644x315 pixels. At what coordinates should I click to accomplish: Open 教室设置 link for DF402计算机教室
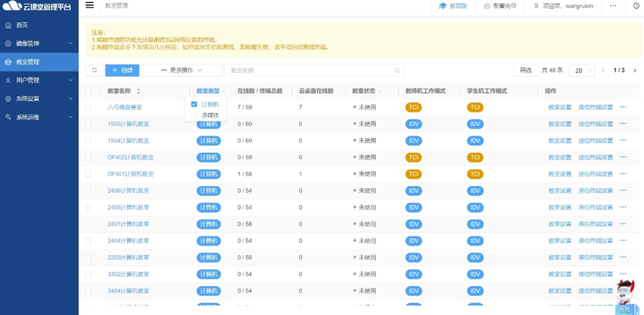tap(559, 157)
